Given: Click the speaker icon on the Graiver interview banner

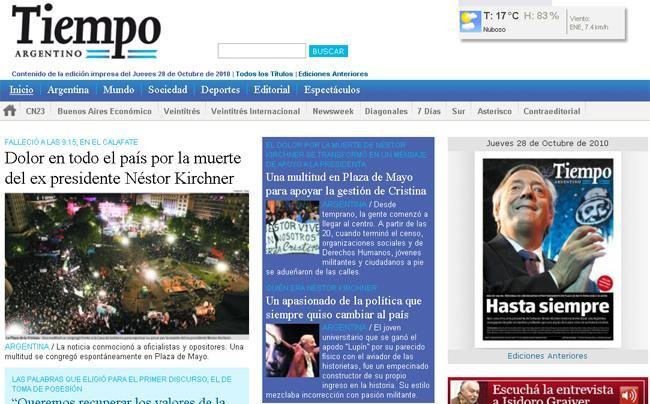Looking at the screenshot, I should pos(629,394).
